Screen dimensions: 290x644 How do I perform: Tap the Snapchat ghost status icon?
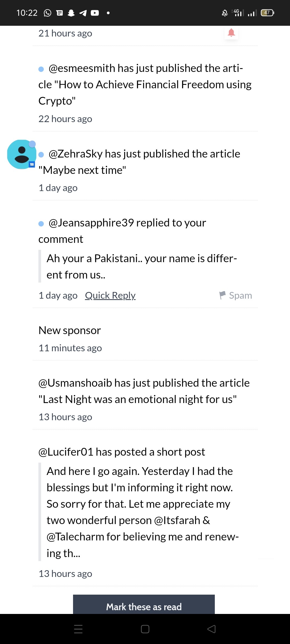(x=71, y=13)
